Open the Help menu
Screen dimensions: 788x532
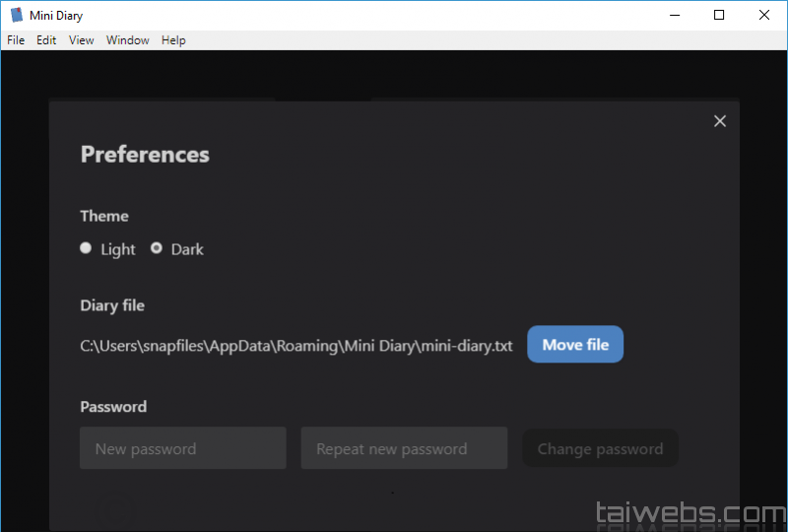173,40
